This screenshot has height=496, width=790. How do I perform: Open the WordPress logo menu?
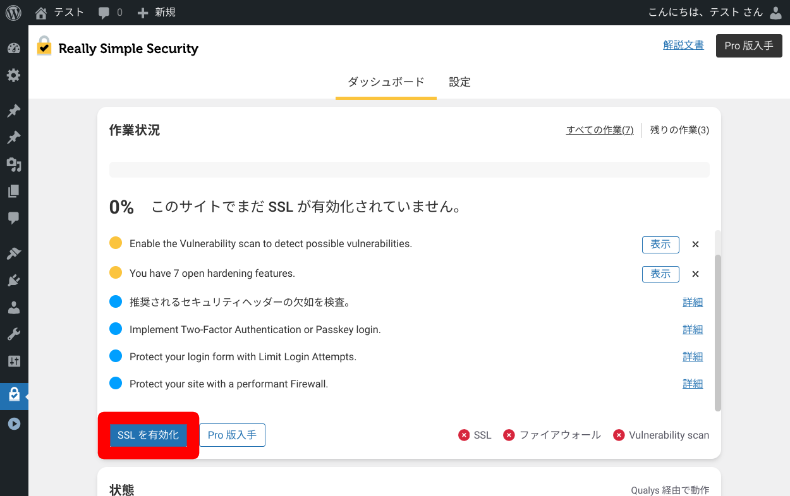[x=14, y=12]
